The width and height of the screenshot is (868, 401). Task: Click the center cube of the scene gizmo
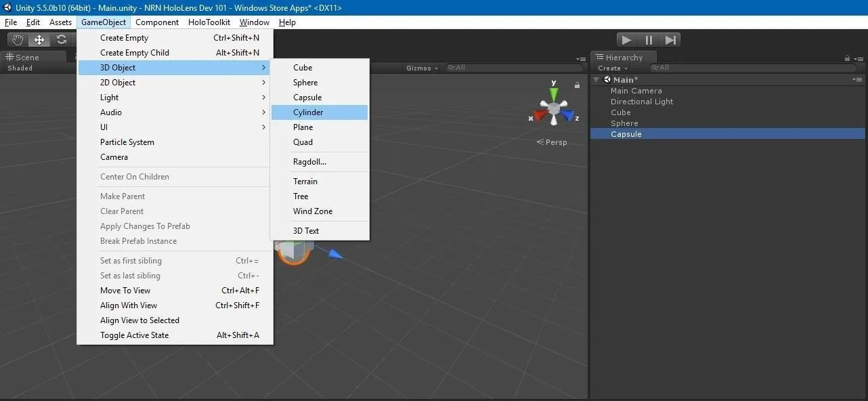(554, 108)
